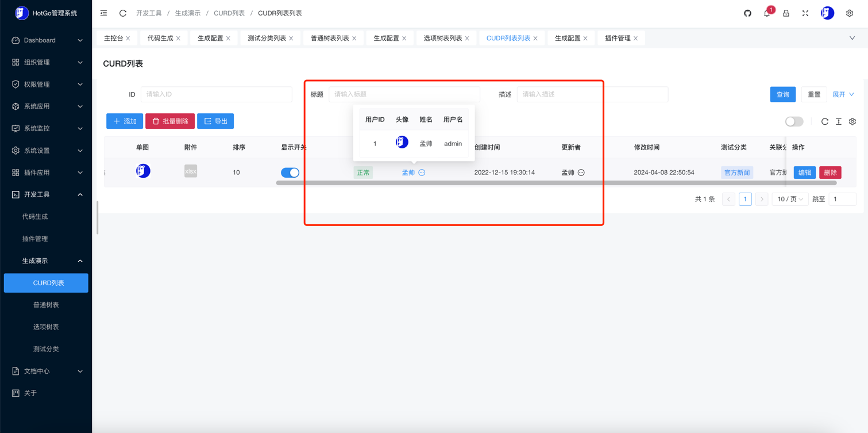
Task: Click the blue 添加 button
Action: coord(125,121)
